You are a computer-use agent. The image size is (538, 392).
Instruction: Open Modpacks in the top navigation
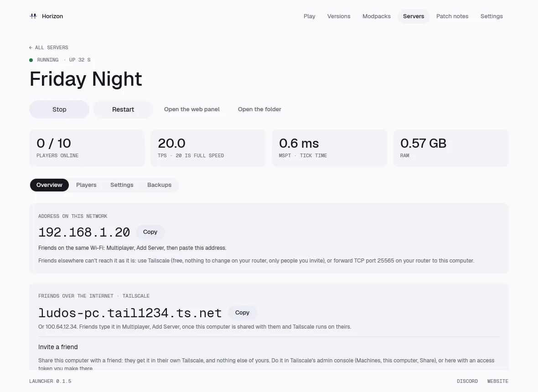pos(377,16)
